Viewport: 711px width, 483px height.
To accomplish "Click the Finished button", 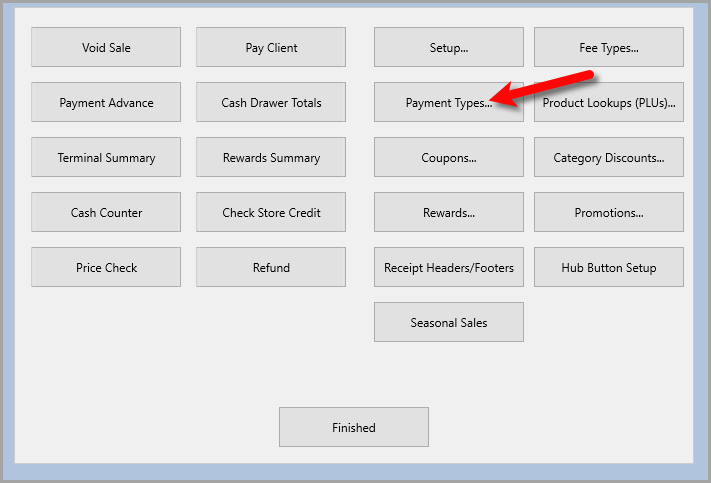I will point(354,427).
